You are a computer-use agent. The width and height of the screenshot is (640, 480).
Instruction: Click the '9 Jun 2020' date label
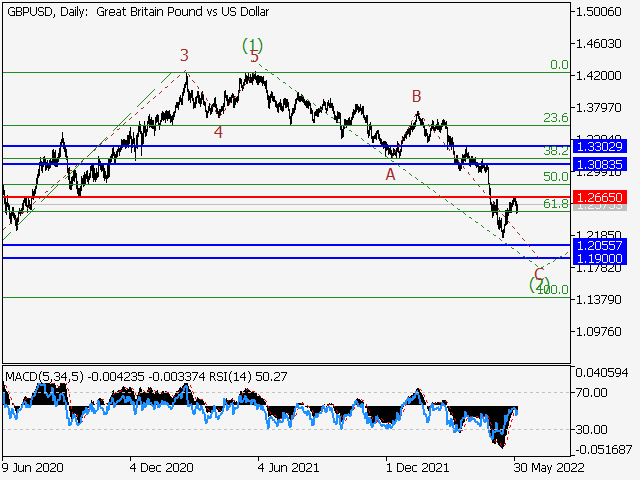click(32, 467)
